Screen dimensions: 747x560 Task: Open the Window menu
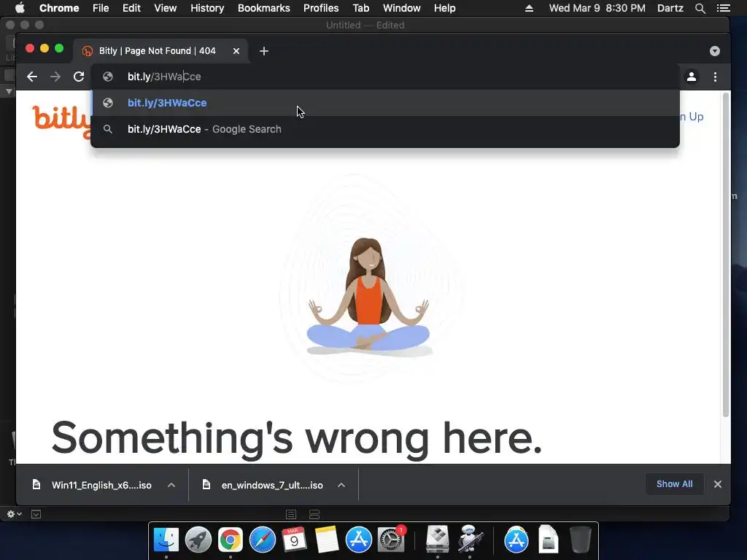(x=402, y=8)
